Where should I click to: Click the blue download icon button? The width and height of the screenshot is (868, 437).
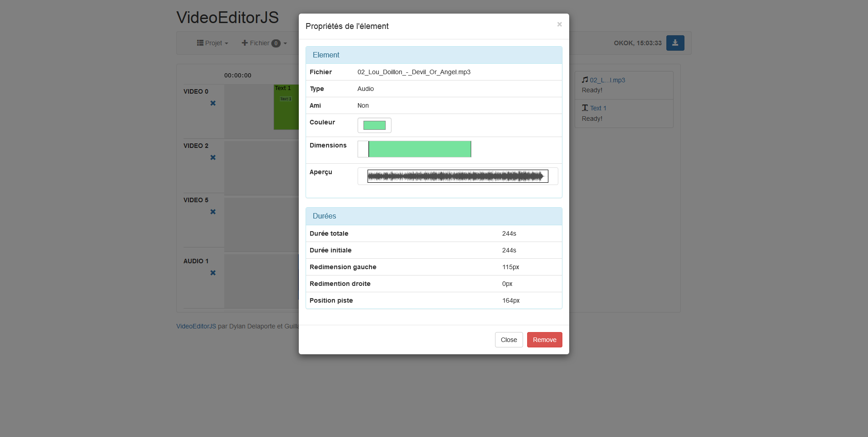pyautogui.click(x=675, y=43)
